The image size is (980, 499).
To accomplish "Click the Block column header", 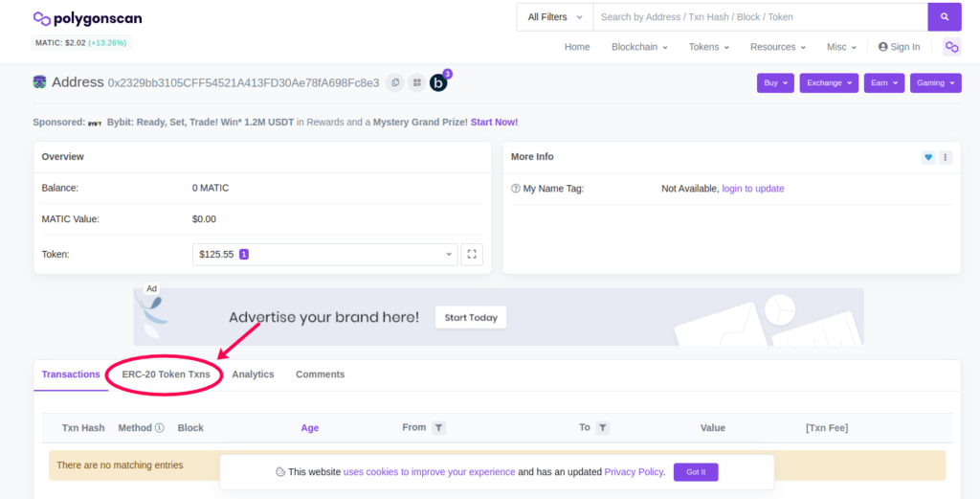I will [190, 428].
